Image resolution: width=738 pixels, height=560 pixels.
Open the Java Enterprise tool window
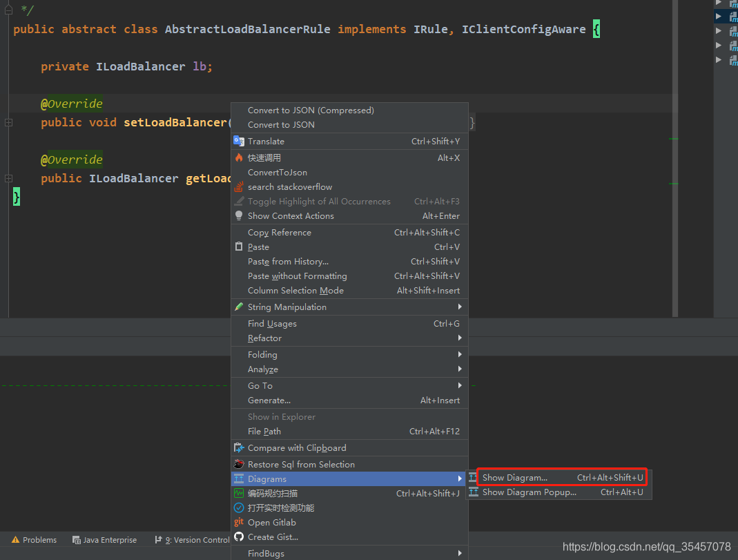(x=105, y=540)
